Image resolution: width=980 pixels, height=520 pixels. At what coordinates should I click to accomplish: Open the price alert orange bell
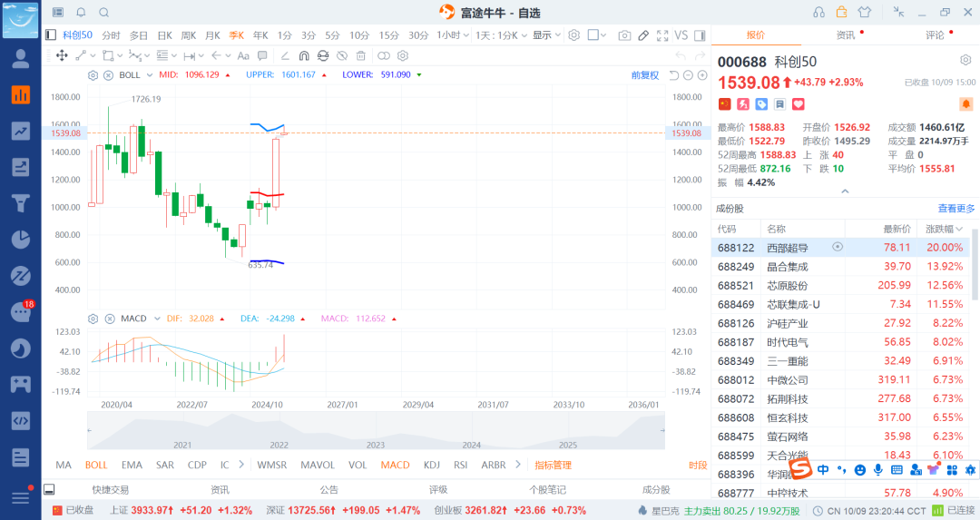click(x=965, y=103)
